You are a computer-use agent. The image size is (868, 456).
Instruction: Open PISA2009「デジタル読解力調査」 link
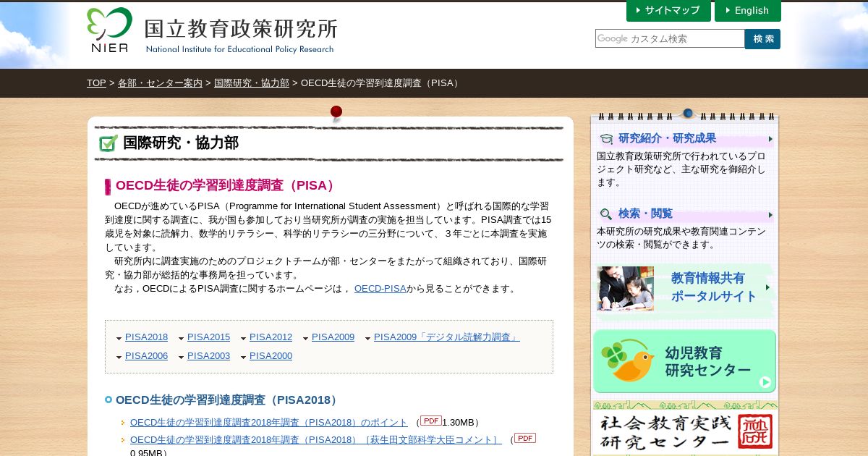click(446, 337)
